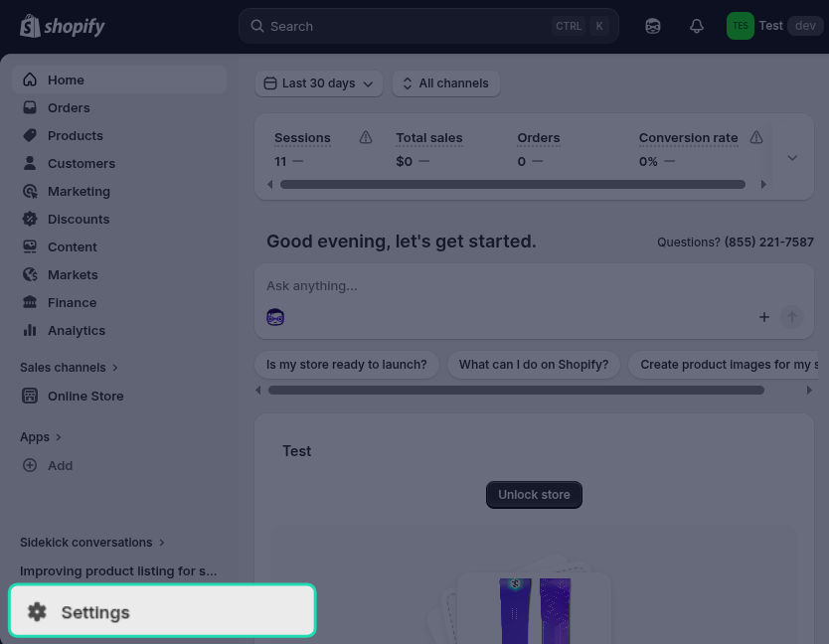Open Online Store channel

click(x=119, y=396)
